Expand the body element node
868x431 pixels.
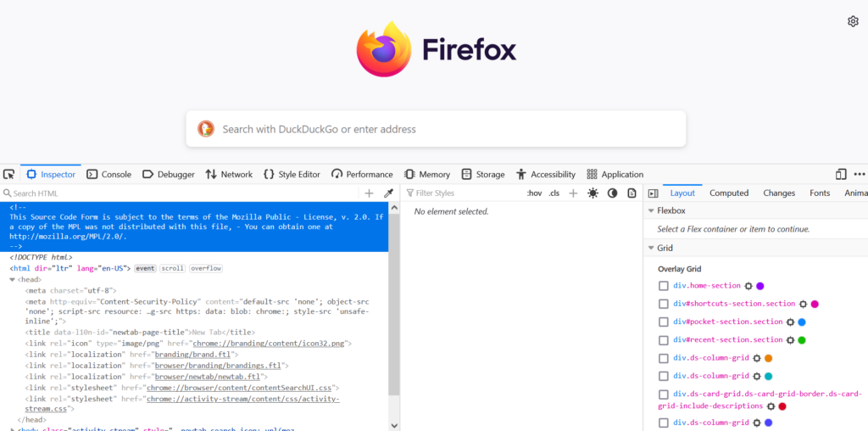tap(12, 429)
